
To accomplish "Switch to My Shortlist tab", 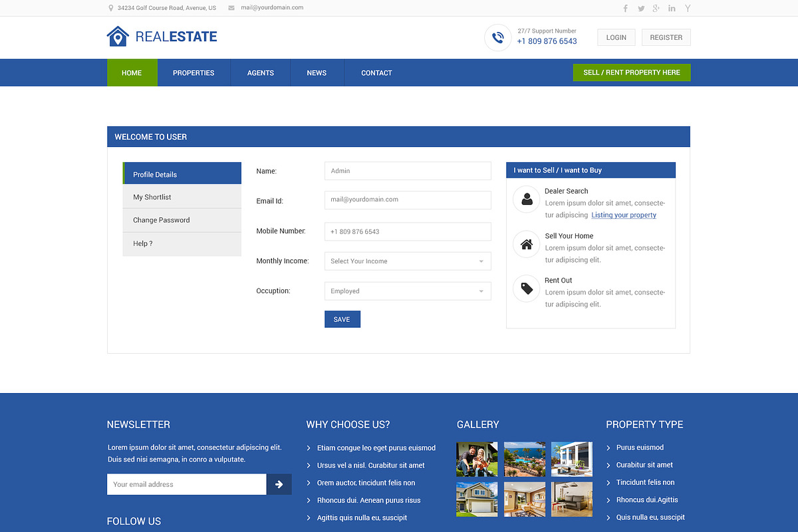I will click(x=182, y=197).
